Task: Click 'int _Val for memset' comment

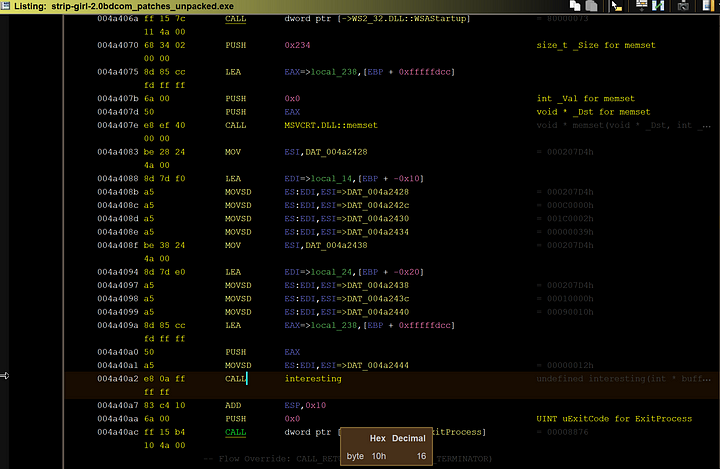Action: click(585, 98)
